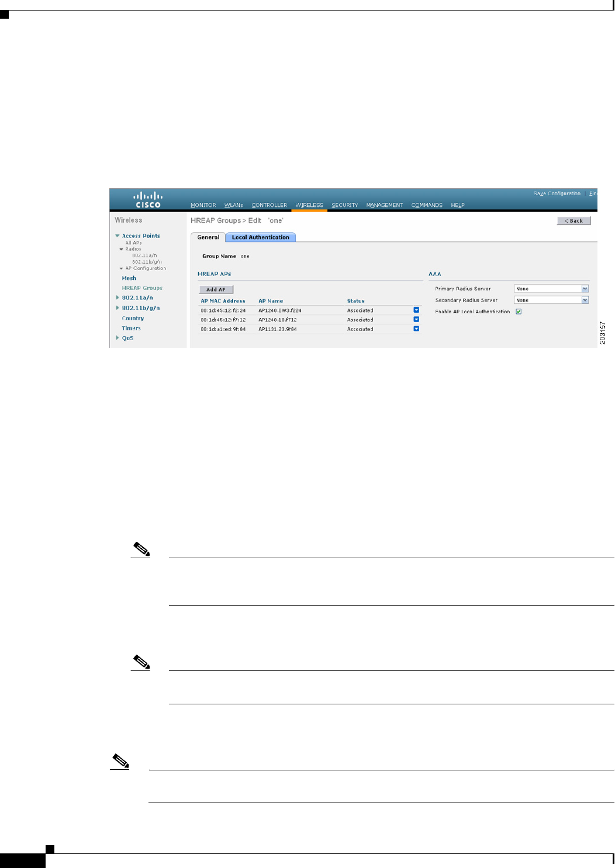This screenshot has width=615, height=868.
Task: Click AP name AP1131.23.9f84
Action: tap(278, 329)
